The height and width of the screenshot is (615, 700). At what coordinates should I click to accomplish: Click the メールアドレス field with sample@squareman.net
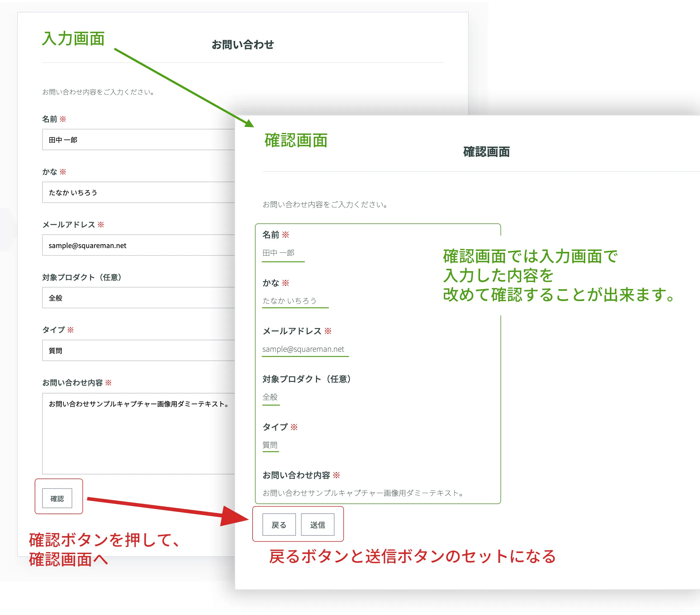coord(138,245)
